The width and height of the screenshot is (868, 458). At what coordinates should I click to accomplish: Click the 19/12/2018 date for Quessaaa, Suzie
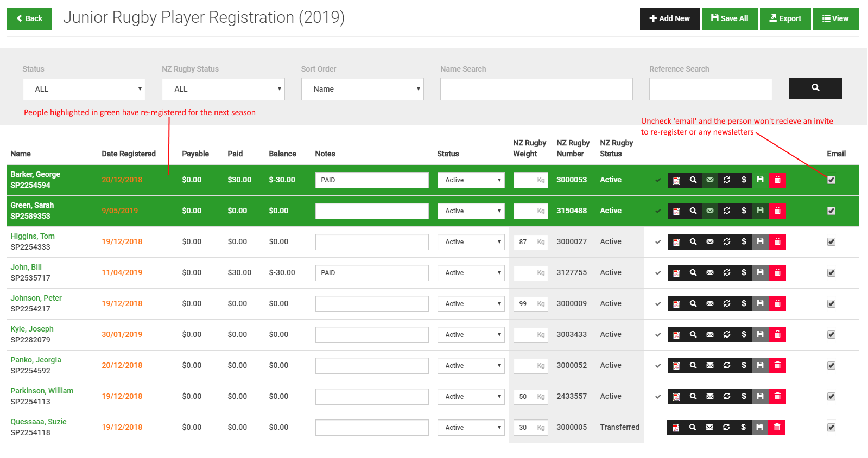[122, 428]
